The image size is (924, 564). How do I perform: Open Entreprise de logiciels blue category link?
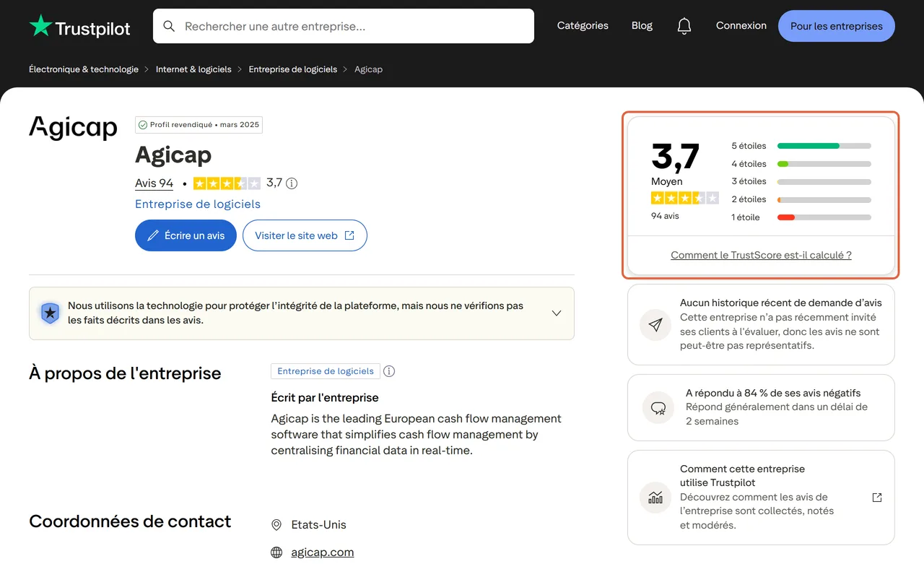coord(198,204)
